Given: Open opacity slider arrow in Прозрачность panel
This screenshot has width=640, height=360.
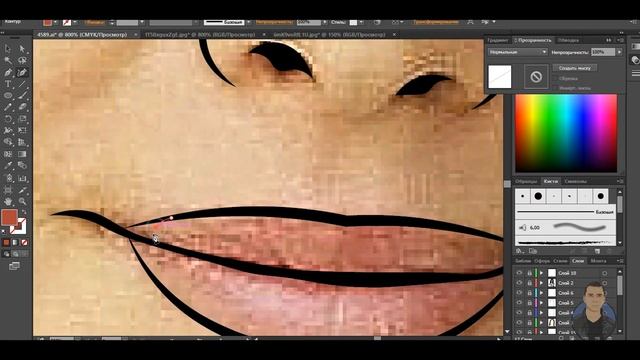Looking at the screenshot, I should coord(620,52).
